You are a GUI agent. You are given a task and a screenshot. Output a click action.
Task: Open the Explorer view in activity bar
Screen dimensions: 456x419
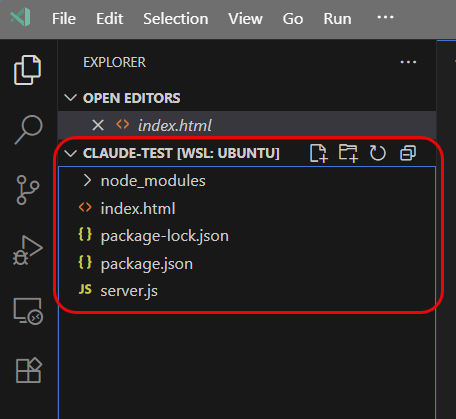coord(28,70)
